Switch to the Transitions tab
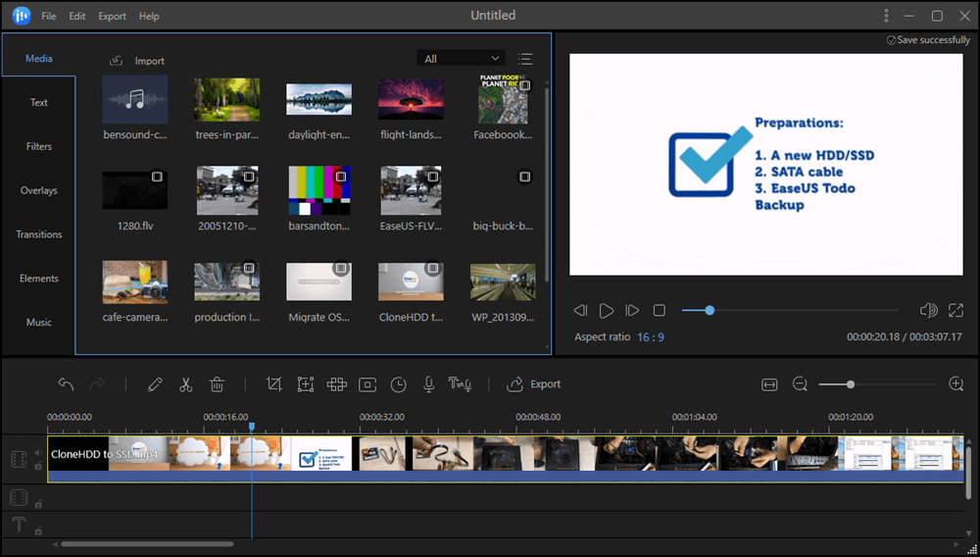The width and height of the screenshot is (980, 557). [x=39, y=234]
